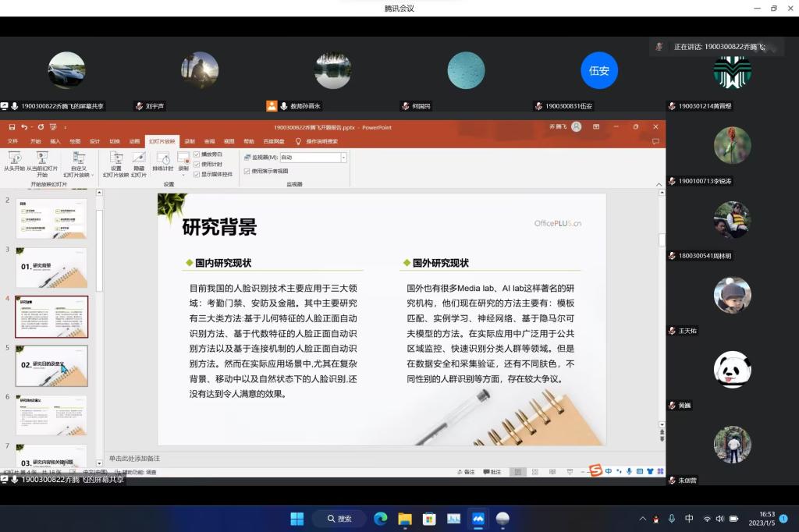This screenshot has height=532, width=799.
Task: Click the save icon in quick access toolbar
Action: coord(12,127)
